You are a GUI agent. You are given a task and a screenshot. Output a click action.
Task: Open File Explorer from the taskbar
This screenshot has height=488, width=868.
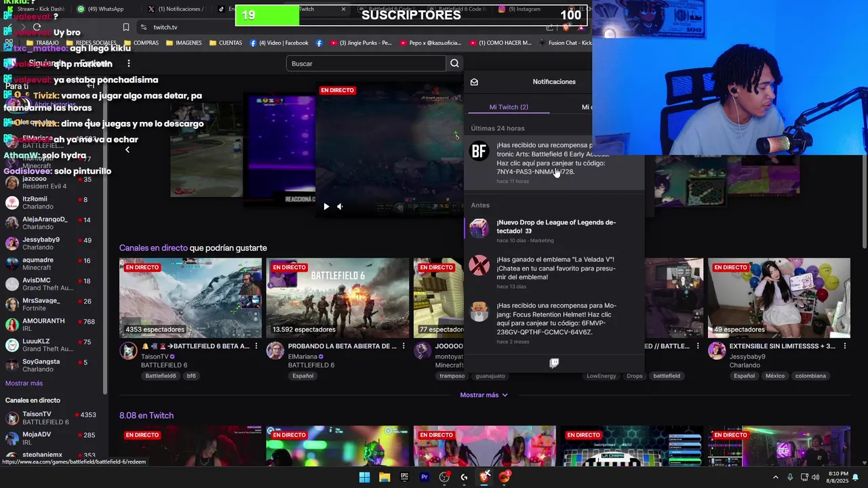384,477
